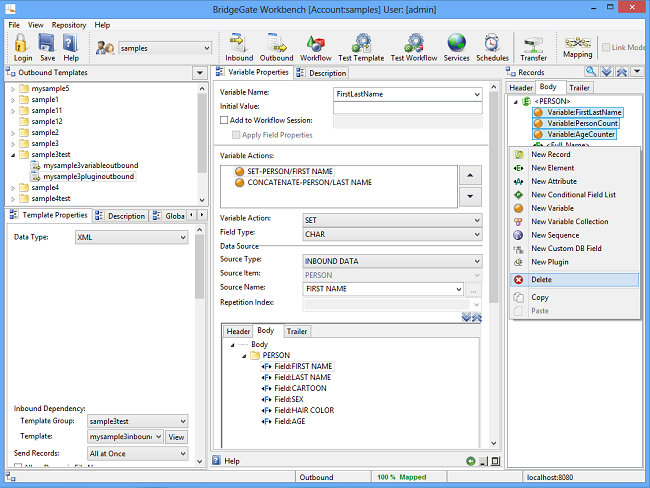Viewport: 650px width, 488px height.
Task: Click the Help icon at panel bottom
Action: coord(216,460)
